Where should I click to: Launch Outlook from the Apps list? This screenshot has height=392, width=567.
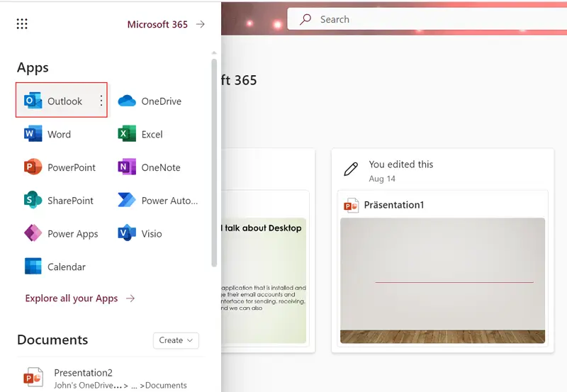55,101
